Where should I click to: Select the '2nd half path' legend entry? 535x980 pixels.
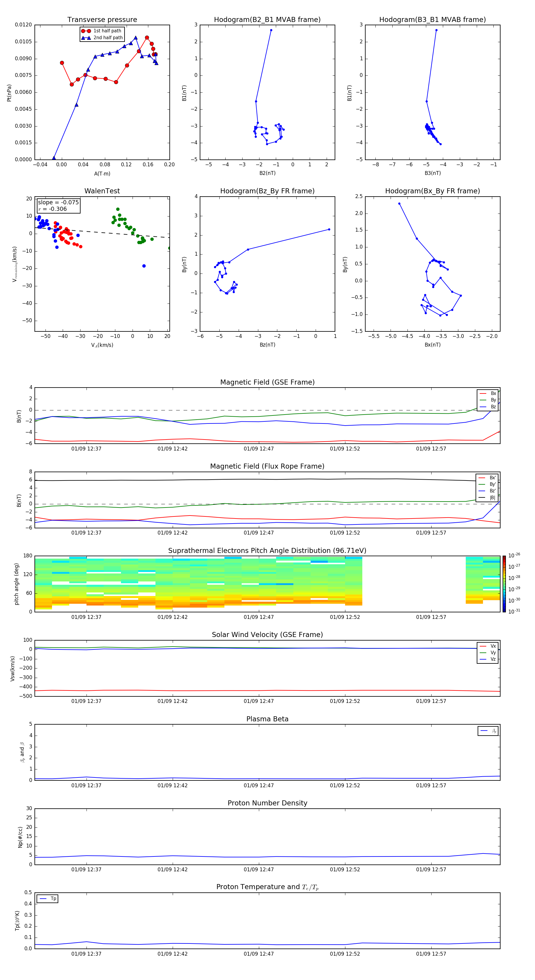click(x=102, y=38)
